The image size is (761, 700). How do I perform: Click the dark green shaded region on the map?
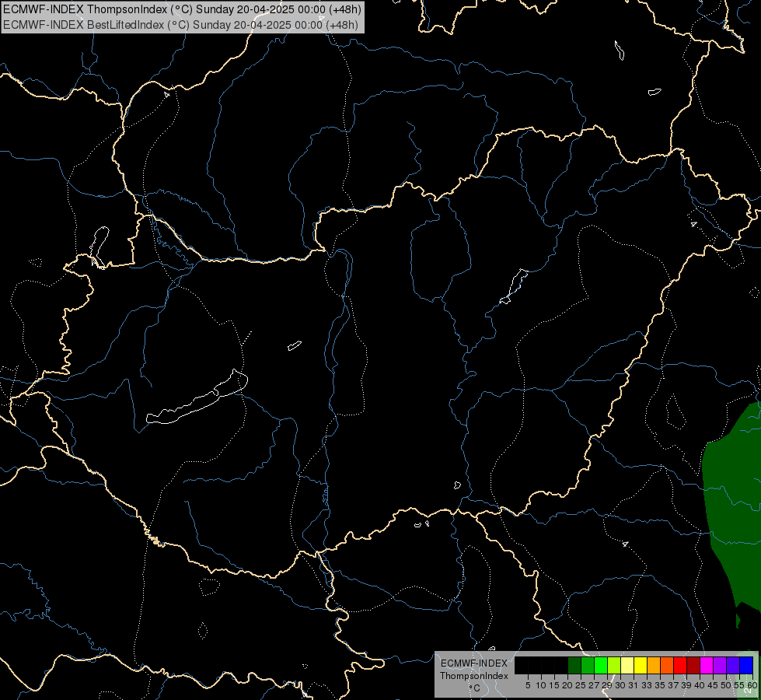click(x=733, y=510)
